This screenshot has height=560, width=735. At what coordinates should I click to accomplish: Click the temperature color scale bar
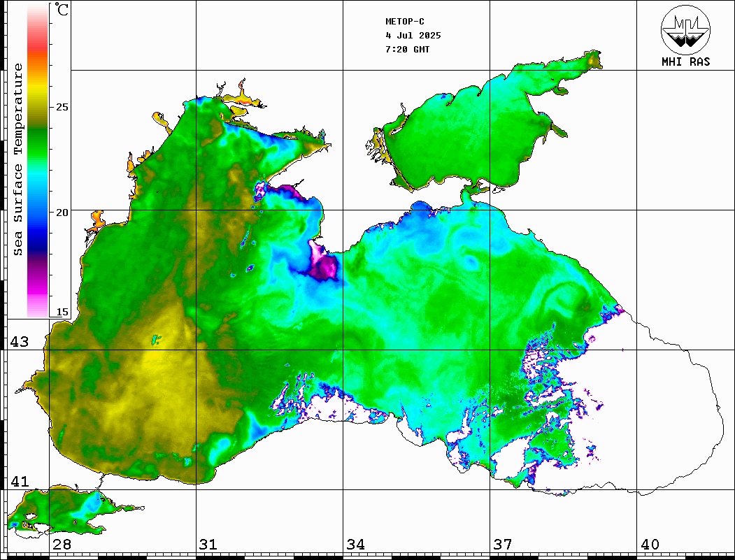click(x=38, y=161)
